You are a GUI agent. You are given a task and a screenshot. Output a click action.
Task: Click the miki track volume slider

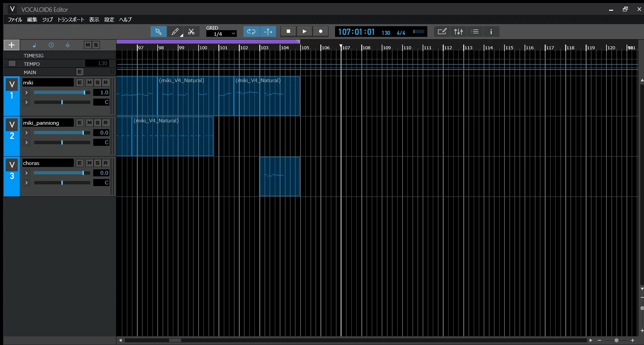tap(62, 93)
